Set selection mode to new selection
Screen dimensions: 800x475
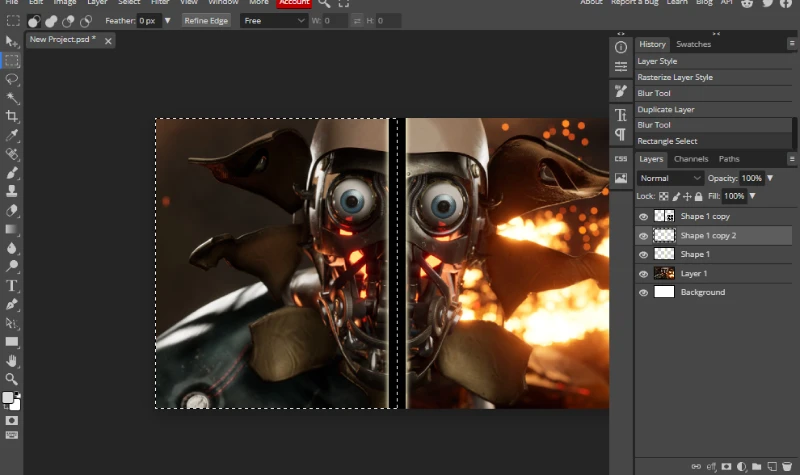pyautogui.click(x=34, y=21)
